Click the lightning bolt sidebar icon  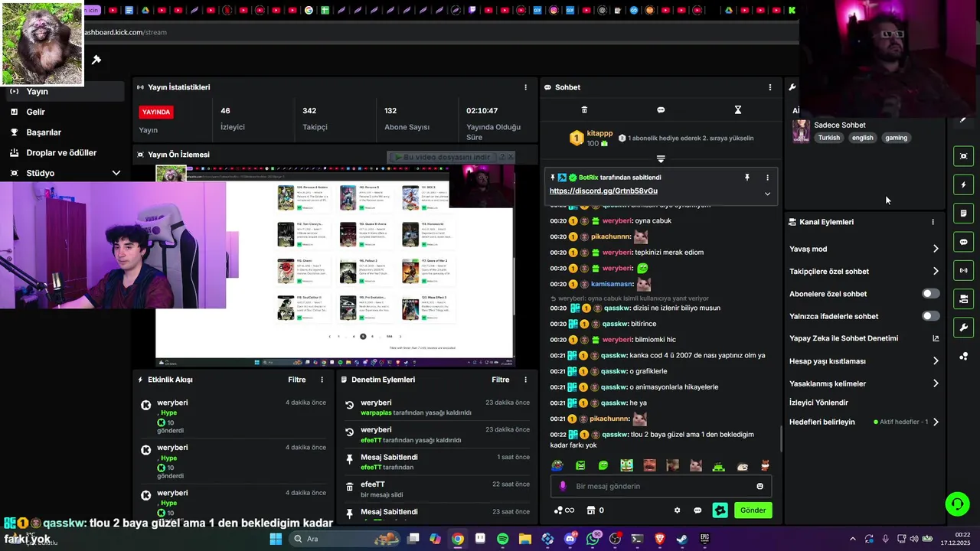[963, 184]
